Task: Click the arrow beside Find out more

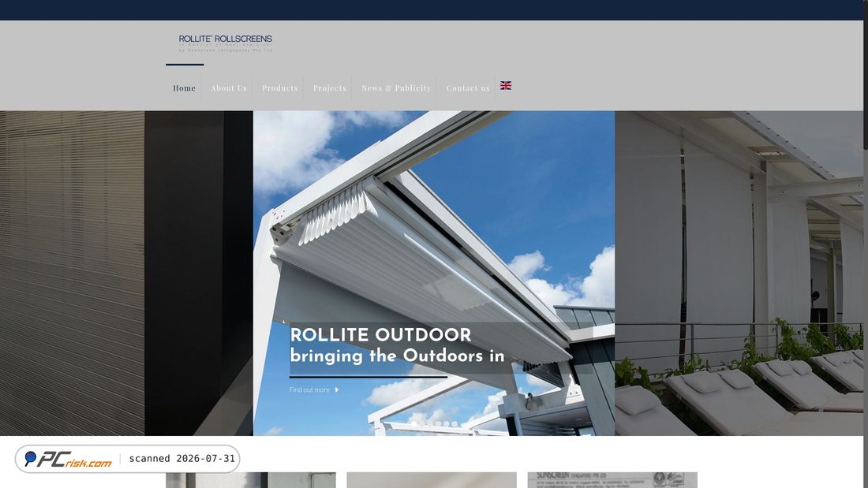Action: point(337,390)
